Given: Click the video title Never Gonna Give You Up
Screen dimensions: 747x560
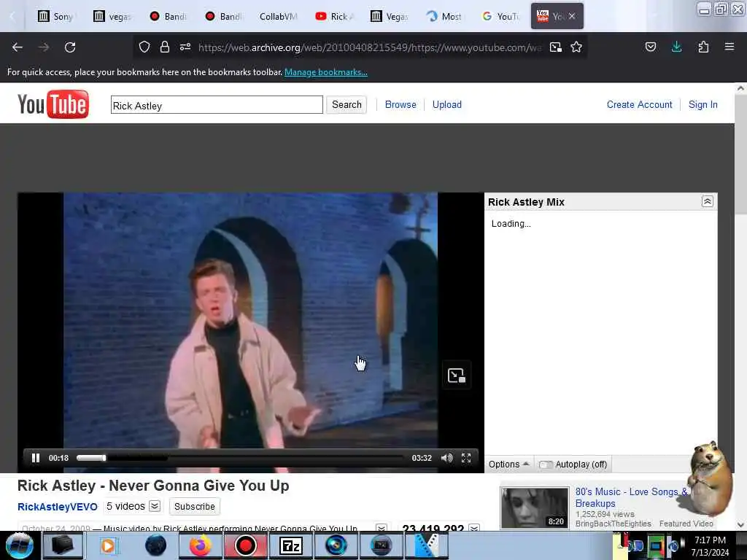Looking at the screenshot, I should click(153, 486).
